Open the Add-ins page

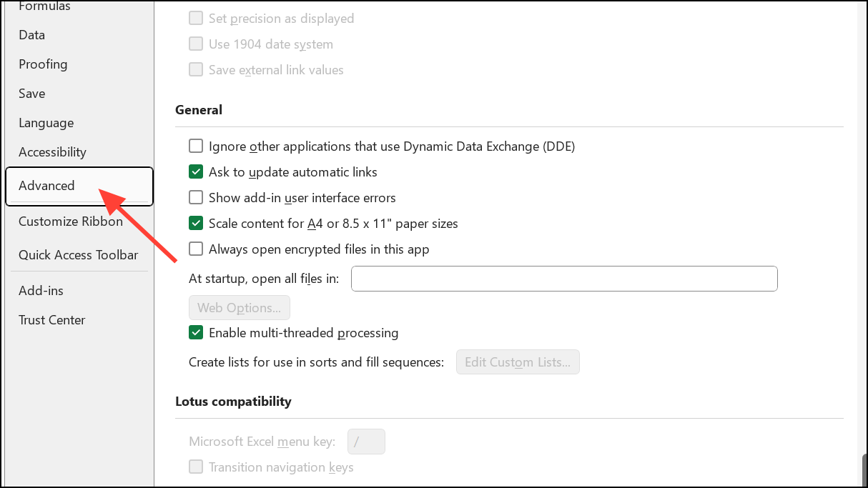click(x=41, y=291)
